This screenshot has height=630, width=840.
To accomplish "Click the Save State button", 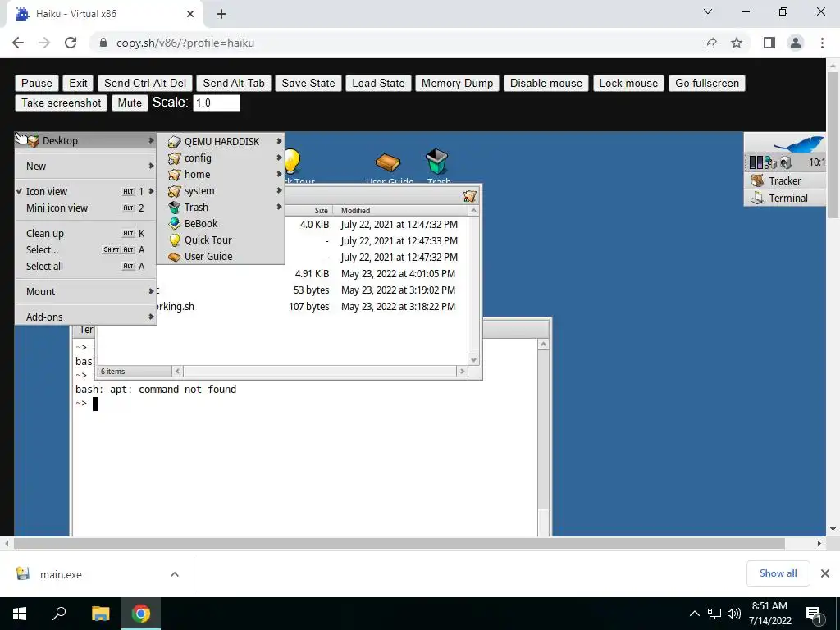I will tap(308, 83).
